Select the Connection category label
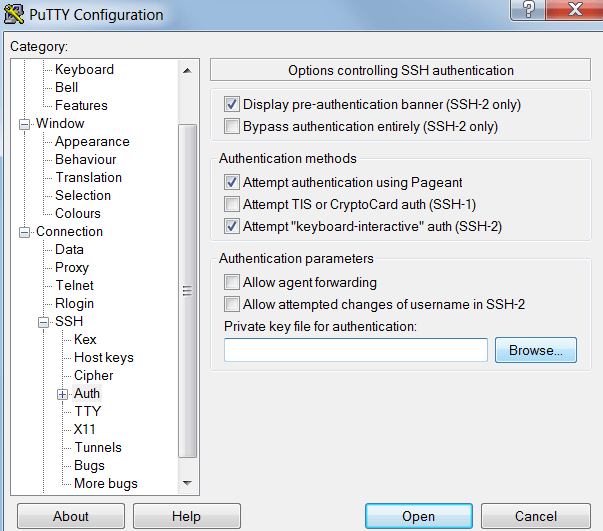The height and width of the screenshot is (531, 603). (x=69, y=231)
